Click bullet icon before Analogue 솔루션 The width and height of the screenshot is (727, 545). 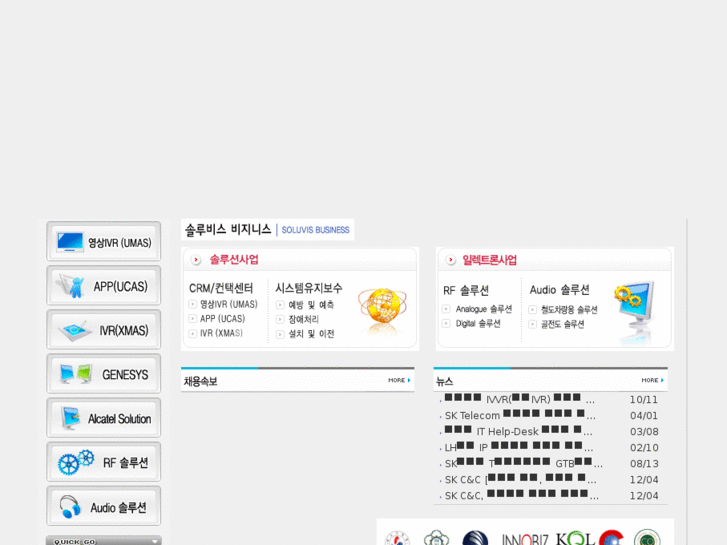coord(446,309)
